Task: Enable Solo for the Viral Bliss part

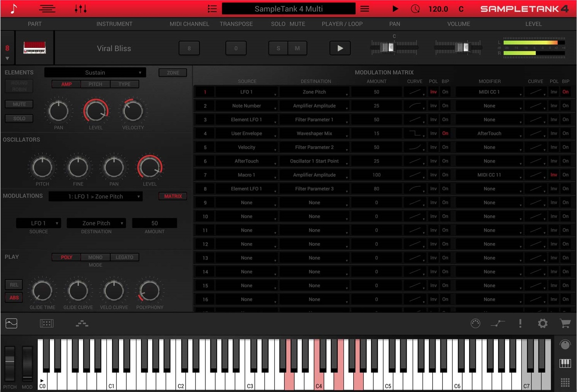Action: click(x=278, y=48)
